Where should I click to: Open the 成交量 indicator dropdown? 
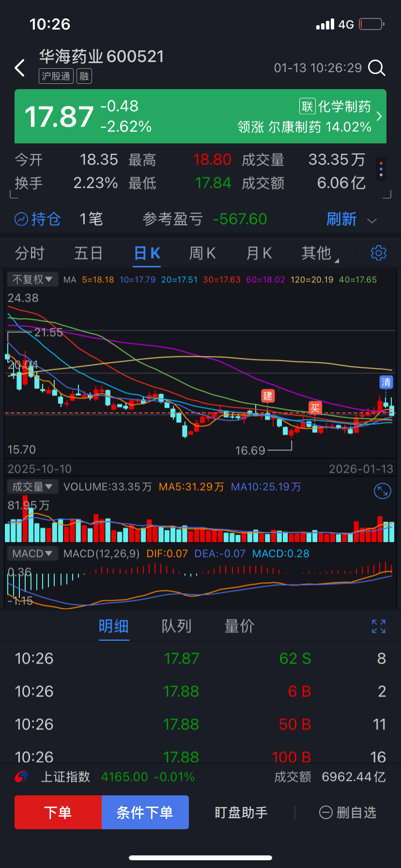pos(32,487)
